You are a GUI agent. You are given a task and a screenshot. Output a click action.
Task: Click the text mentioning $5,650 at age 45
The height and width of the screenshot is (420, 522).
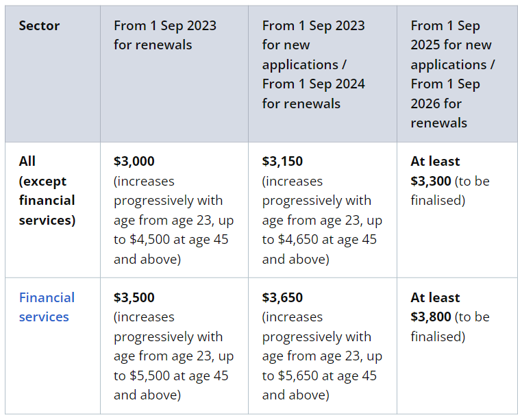(x=319, y=375)
